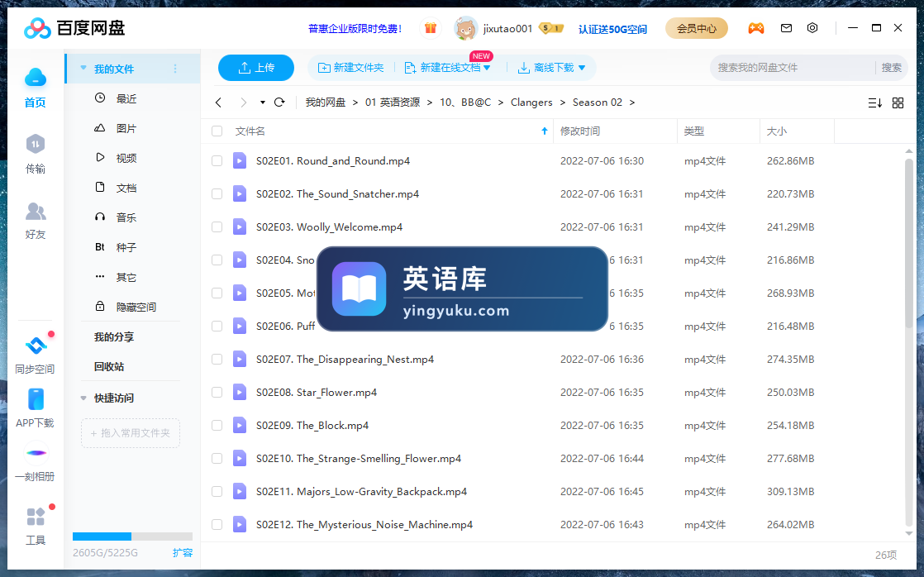Viewport: 924px width, 577px height.
Task: Check S02E01. Round_and_Round.mp4 checkbox
Action: (217, 161)
